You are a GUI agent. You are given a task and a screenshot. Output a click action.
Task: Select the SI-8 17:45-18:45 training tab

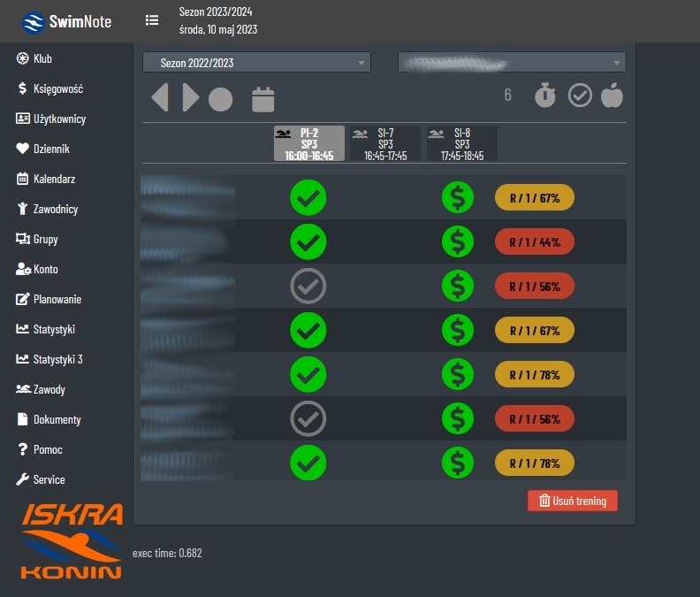point(462,144)
